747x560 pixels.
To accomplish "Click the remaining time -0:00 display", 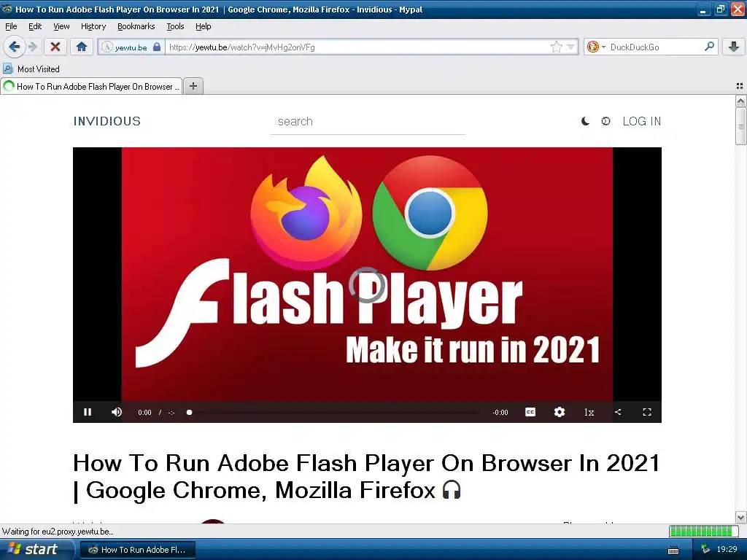I will tap(500, 413).
